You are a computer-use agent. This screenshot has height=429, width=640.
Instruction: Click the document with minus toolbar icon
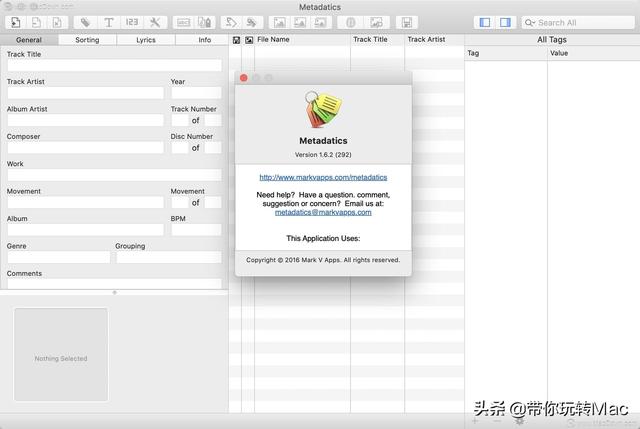(36, 22)
